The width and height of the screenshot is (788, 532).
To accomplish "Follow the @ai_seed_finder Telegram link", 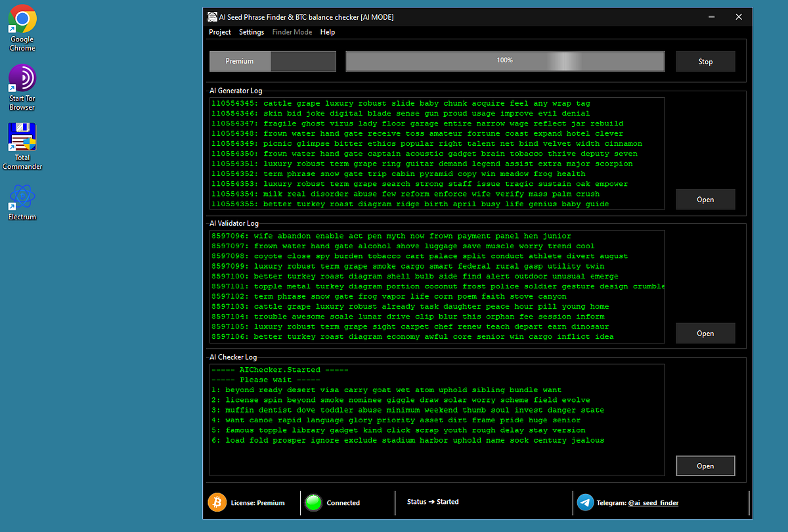I will pyautogui.click(x=653, y=502).
